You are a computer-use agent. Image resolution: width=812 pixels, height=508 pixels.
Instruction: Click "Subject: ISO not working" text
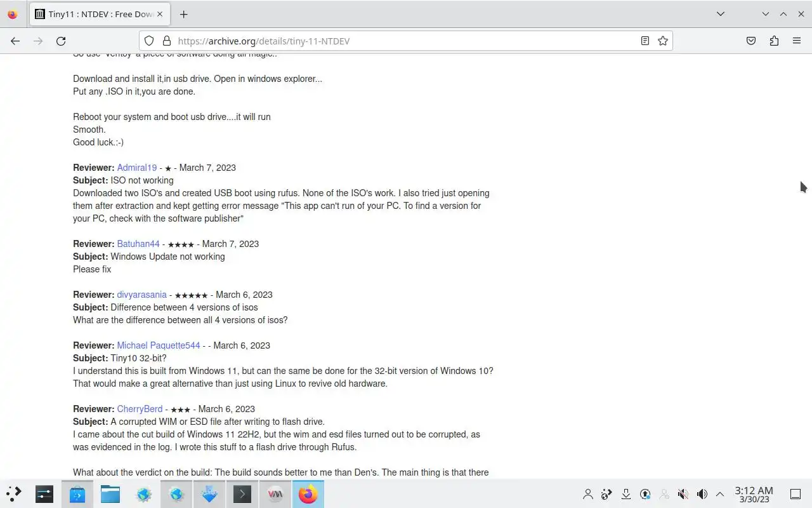[x=123, y=180]
